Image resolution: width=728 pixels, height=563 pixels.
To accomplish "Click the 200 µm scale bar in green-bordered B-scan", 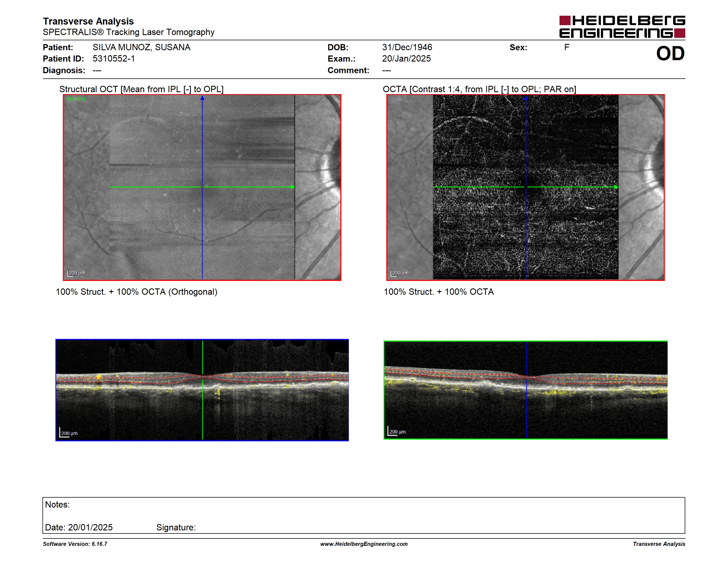I will click(x=397, y=431).
